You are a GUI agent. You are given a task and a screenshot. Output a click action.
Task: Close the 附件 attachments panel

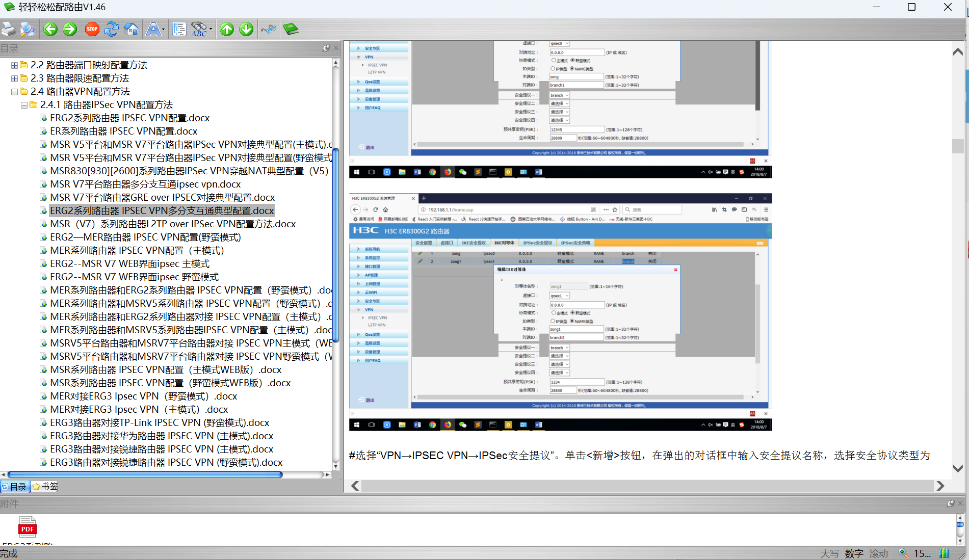tap(960, 503)
